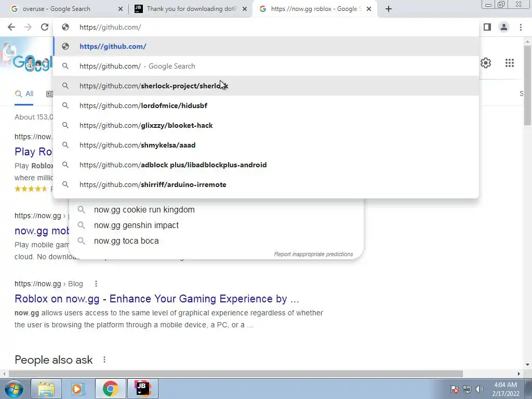The image size is (532, 399).
Task: Open Chrome's three-dot menu
Action: [x=521, y=27]
